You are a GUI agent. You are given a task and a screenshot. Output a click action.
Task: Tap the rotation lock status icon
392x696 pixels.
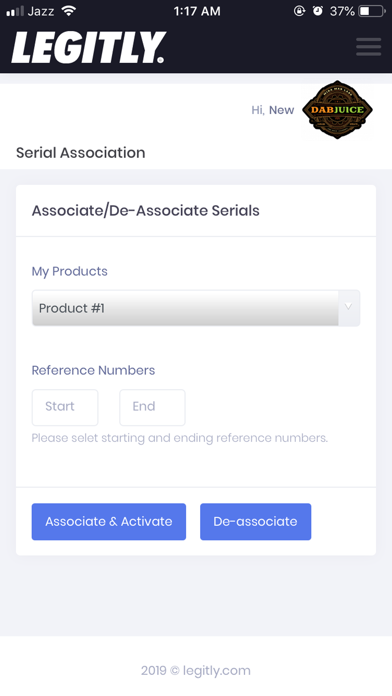300,11
